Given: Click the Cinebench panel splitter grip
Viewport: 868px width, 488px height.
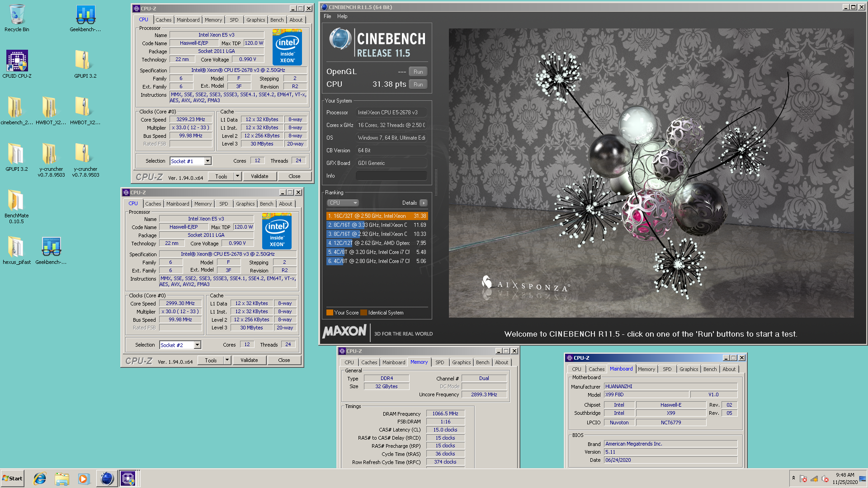Looking at the screenshot, I should 436,182.
